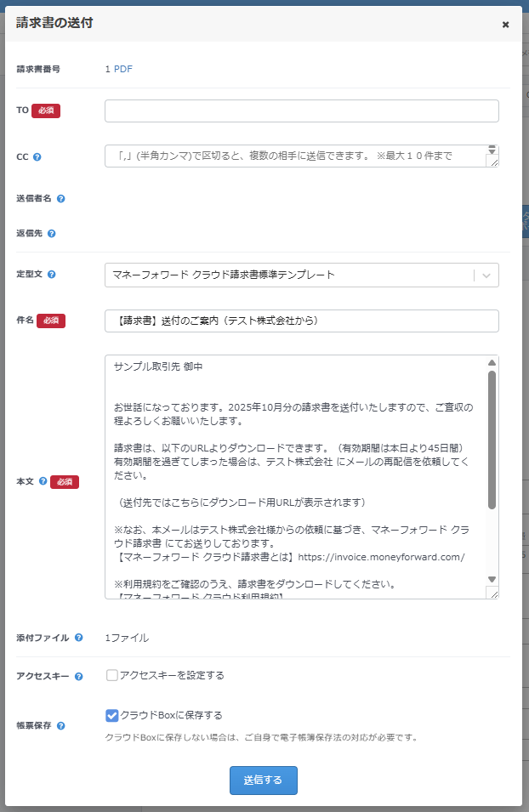Open the PDF link for invoice number
The image size is (529, 812).
coord(123,69)
